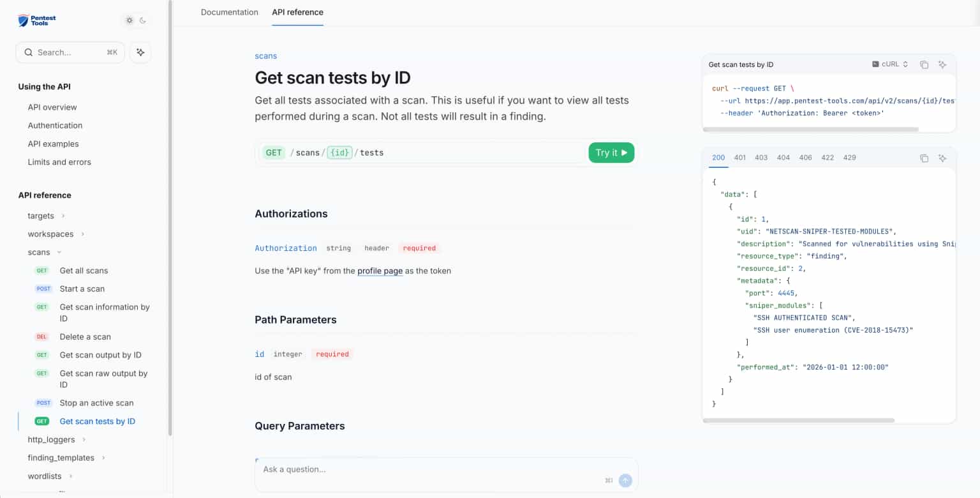Open the cURL language dropdown
The width and height of the screenshot is (980, 498).
889,64
